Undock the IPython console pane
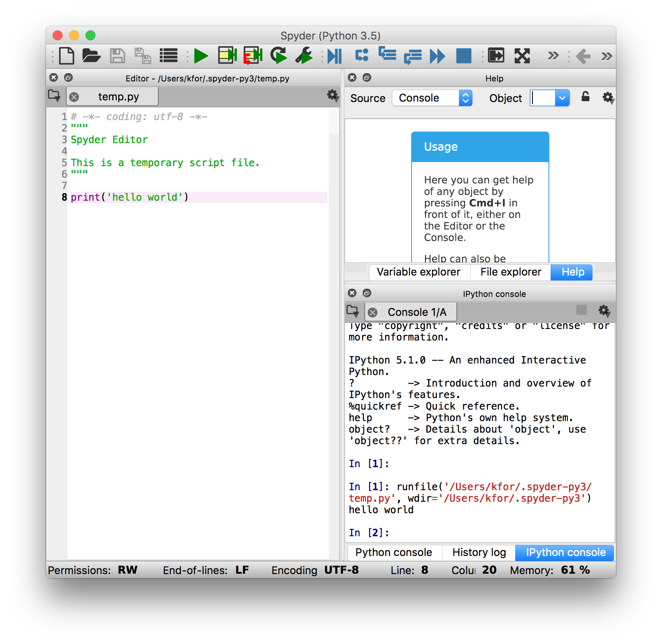Viewport: 662px width, 644px height. coord(367,293)
